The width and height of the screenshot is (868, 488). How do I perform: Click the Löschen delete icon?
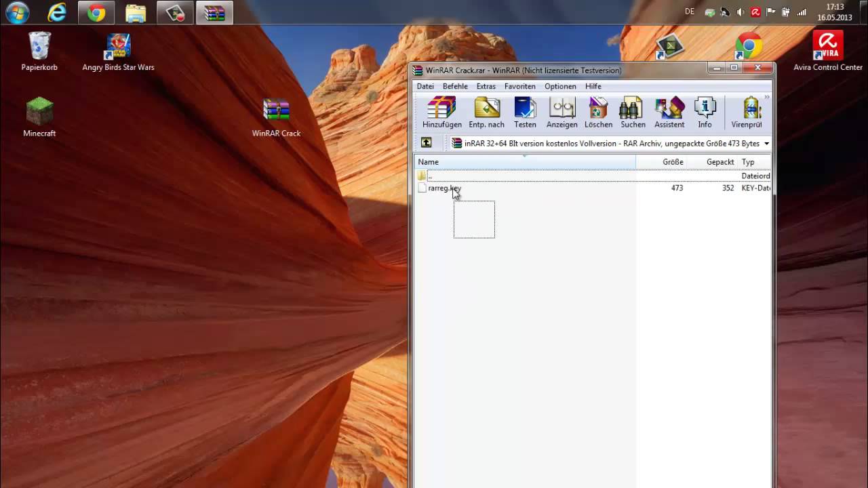click(x=598, y=113)
